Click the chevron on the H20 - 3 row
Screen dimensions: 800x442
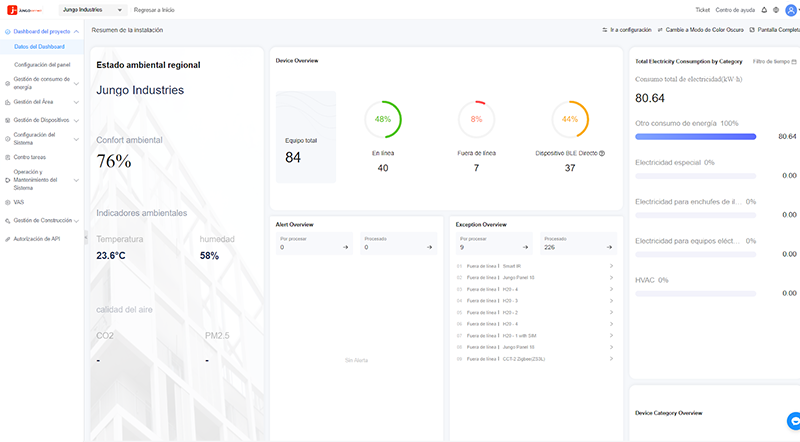[611, 301]
